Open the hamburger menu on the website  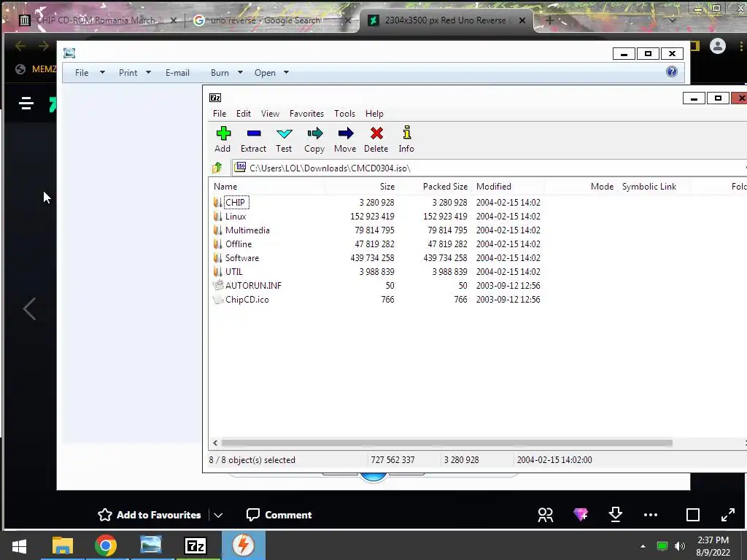(26, 103)
